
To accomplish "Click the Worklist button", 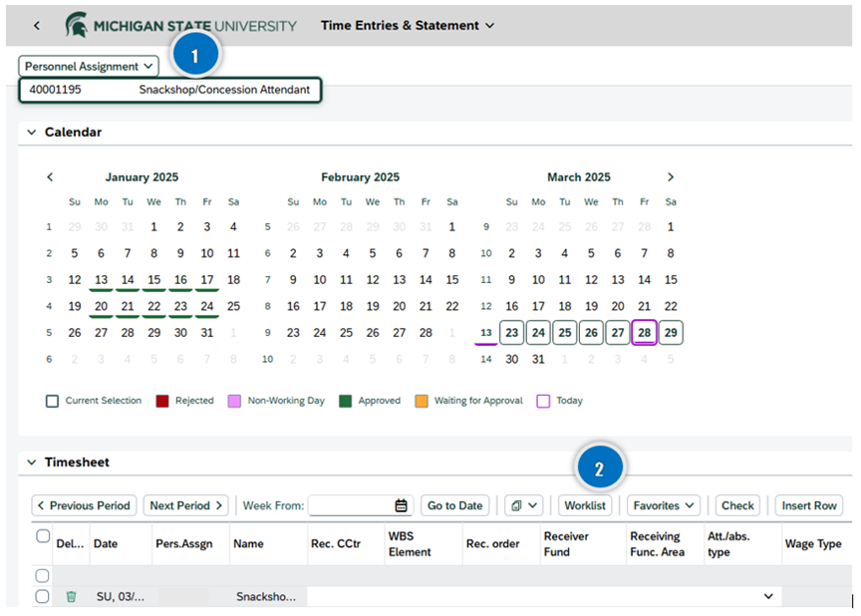I will coord(585,505).
